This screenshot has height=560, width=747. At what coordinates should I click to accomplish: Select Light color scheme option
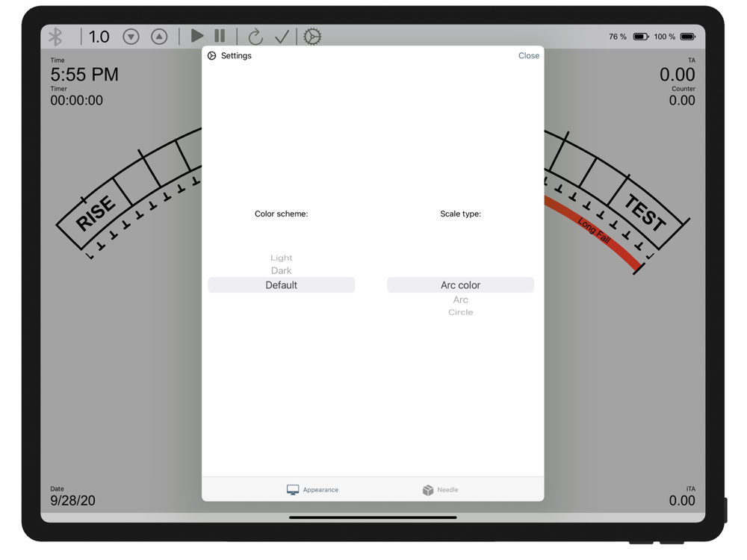click(x=281, y=258)
